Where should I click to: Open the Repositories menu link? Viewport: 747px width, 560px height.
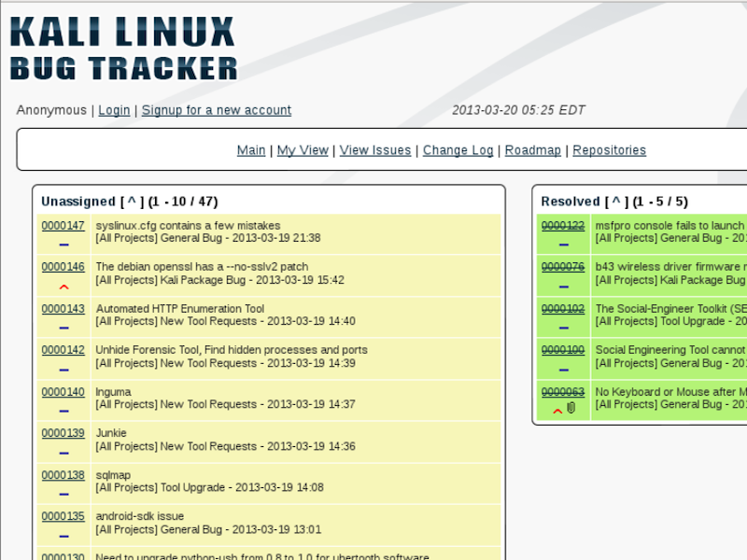coord(609,150)
